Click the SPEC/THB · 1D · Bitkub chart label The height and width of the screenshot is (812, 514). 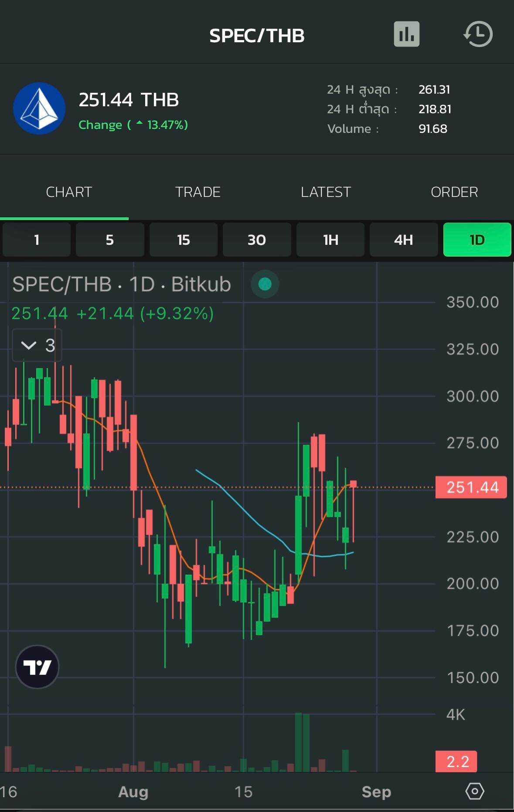coord(122,284)
